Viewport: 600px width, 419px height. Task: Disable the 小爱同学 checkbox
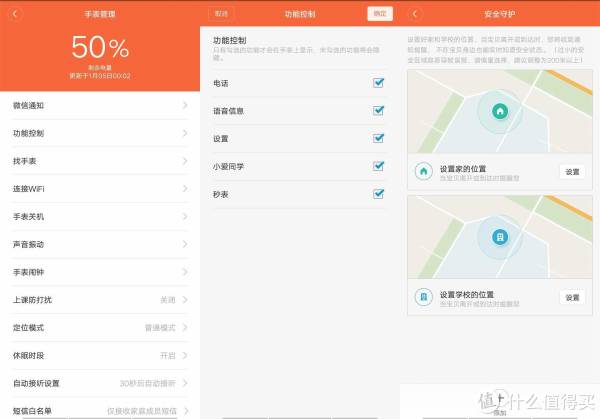point(379,166)
